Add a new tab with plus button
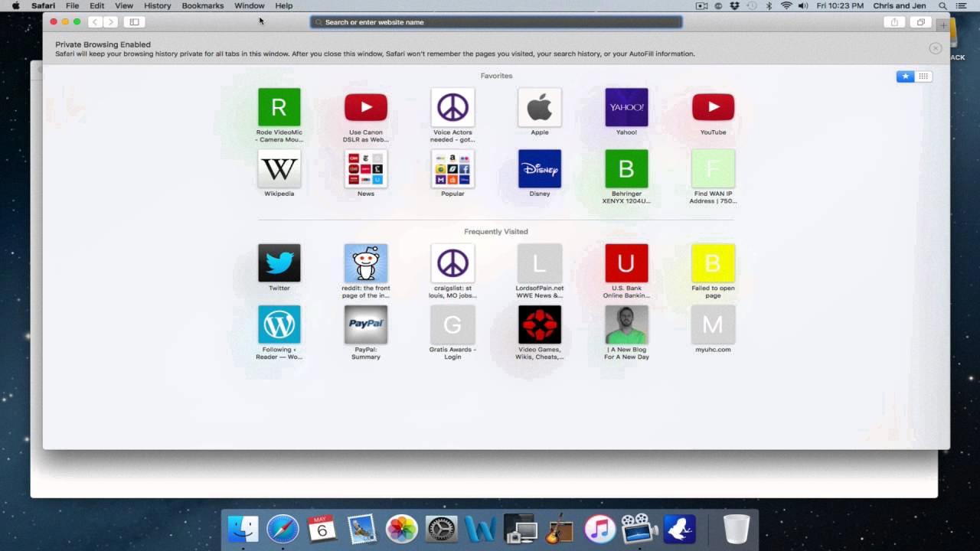The image size is (980, 551). [x=943, y=25]
